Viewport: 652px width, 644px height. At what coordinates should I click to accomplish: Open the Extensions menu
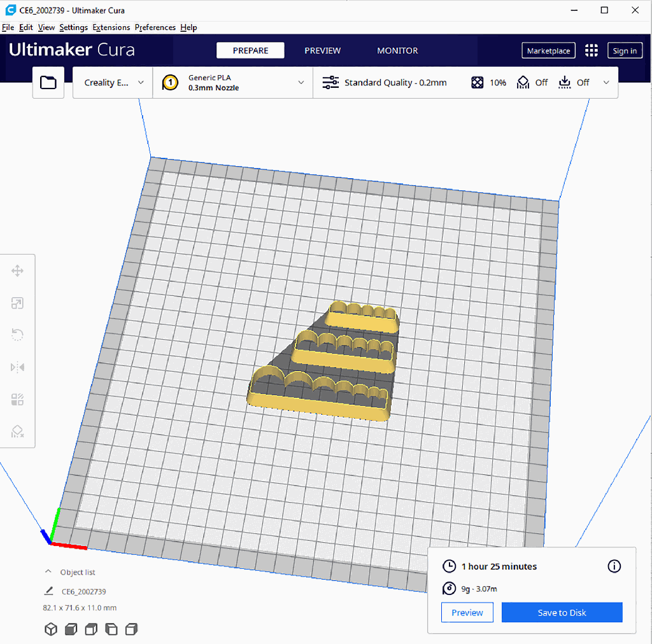pos(111,27)
